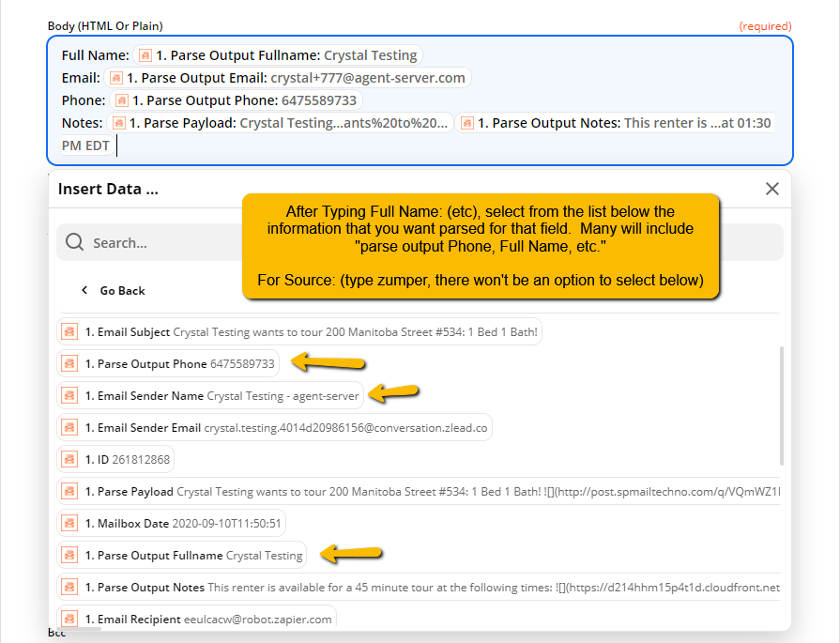Click the icon beside Parse Output Phone list row
The image size is (840, 643).
pos(69,364)
